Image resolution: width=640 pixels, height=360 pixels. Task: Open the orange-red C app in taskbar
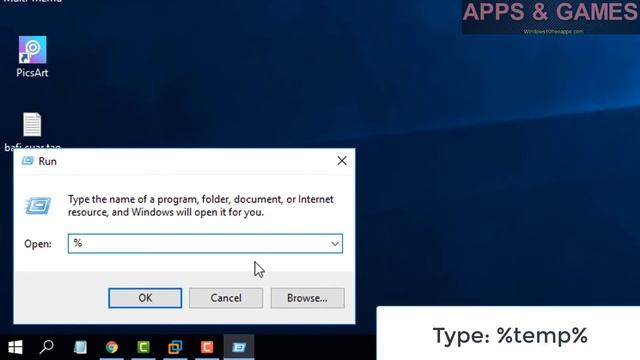click(x=207, y=347)
